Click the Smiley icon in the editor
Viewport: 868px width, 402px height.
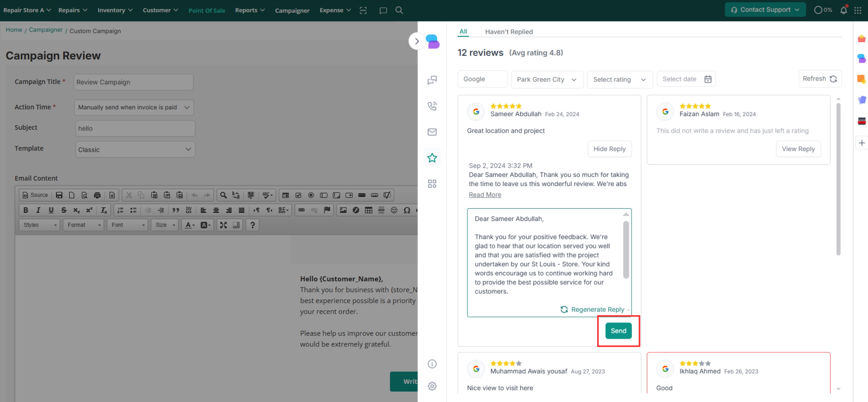point(394,210)
